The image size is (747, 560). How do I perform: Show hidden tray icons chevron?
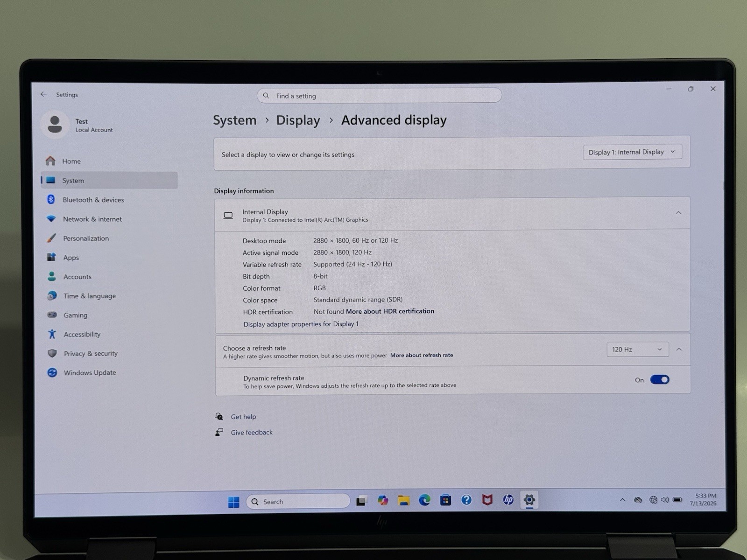[622, 500]
